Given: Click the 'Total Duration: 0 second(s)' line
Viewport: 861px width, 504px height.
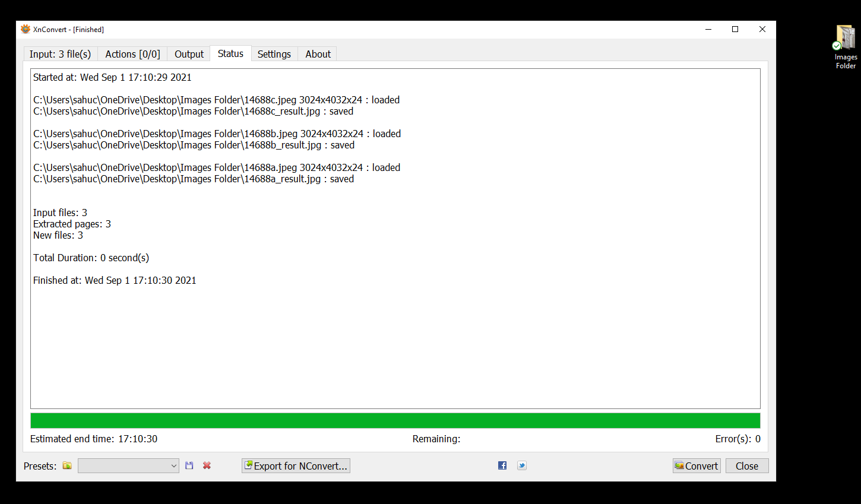Looking at the screenshot, I should (91, 258).
